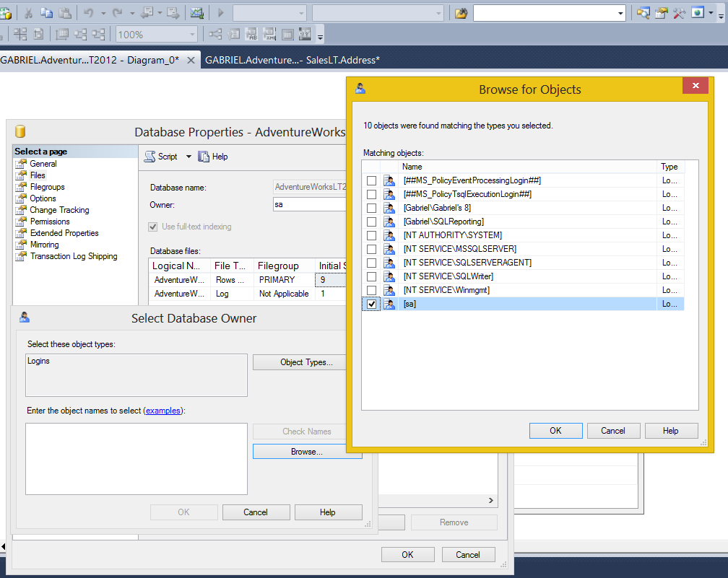Image resolution: width=728 pixels, height=578 pixels.
Task: Click the Manage Indexes and Keys icon
Action: (233, 35)
